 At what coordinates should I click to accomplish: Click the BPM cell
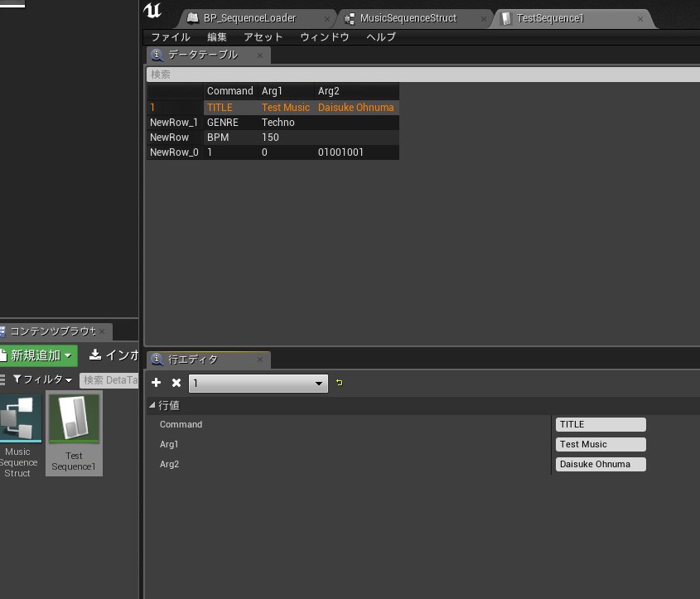coord(218,138)
